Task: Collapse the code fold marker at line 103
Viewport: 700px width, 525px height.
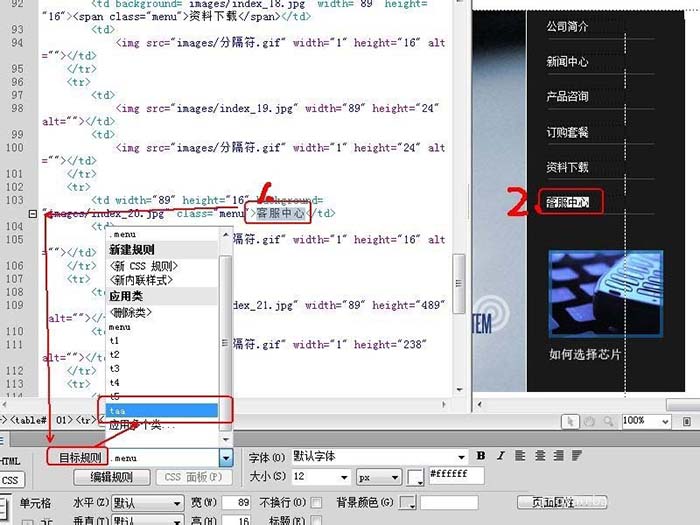Action: (33, 214)
